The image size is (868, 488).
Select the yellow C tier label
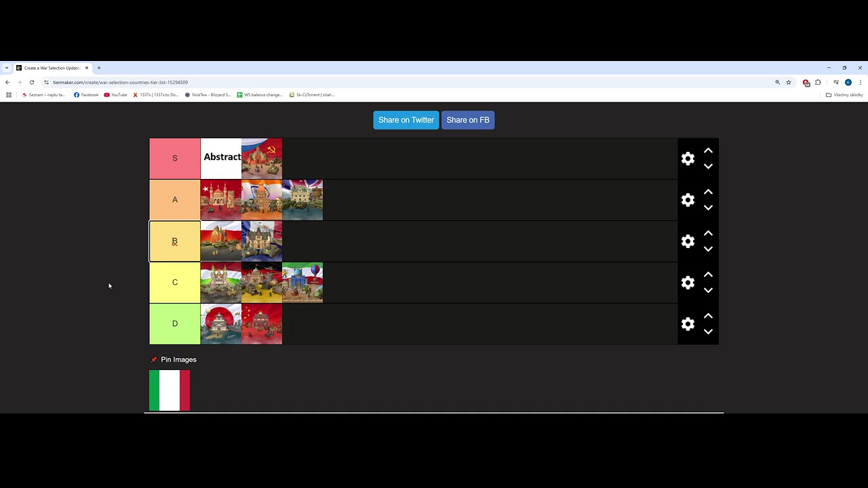click(175, 283)
